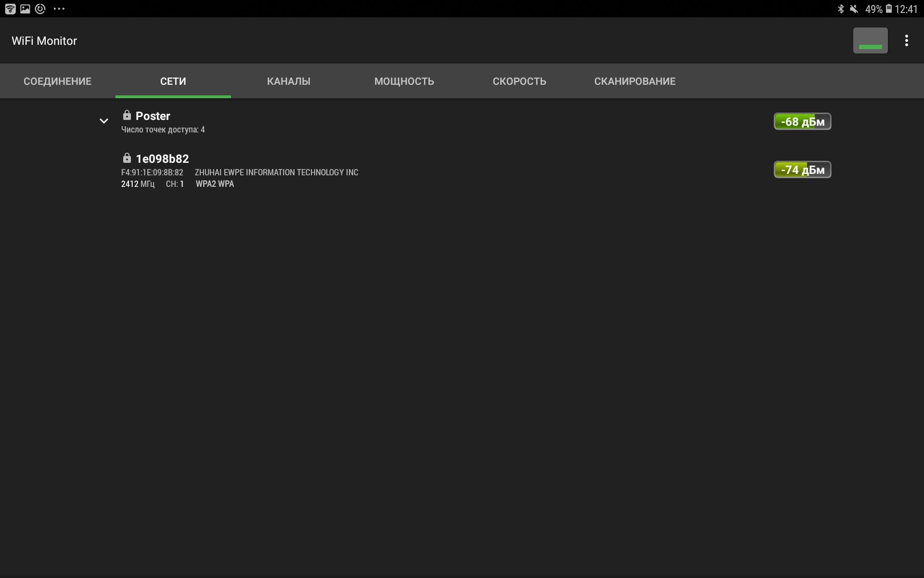Tap the MAC address F4:91:1E:09:8B:82
This screenshot has height=578, width=924.
point(152,172)
